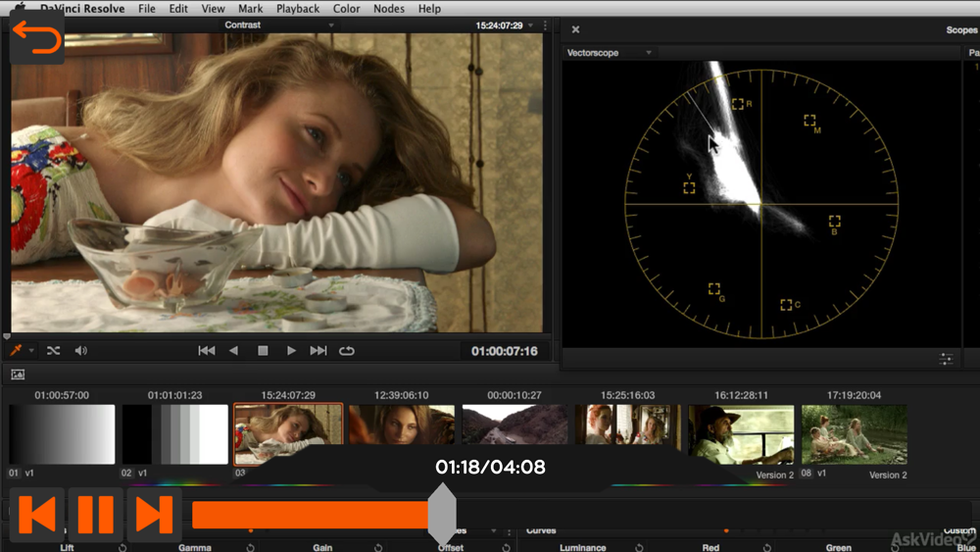The image size is (980, 552).
Task: Play the clip forward in viewer
Action: coord(291,351)
